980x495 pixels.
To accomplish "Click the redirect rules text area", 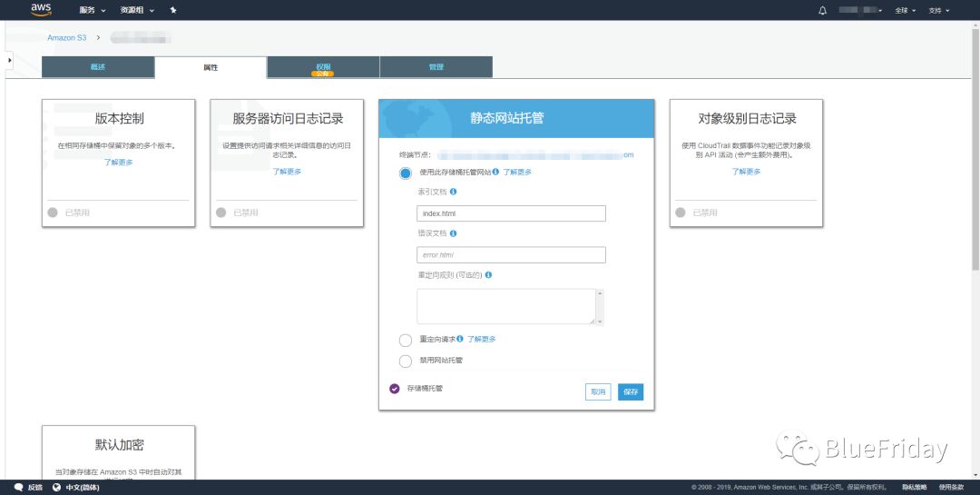I will [506, 307].
